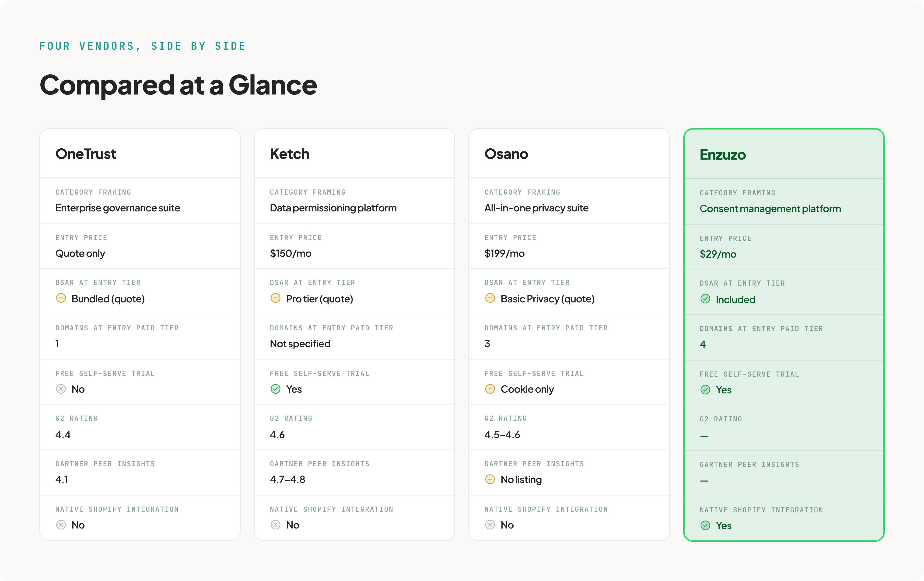The width and height of the screenshot is (924, 581).
Task: Select the Enzuzo card title
Action: point(723,155)
